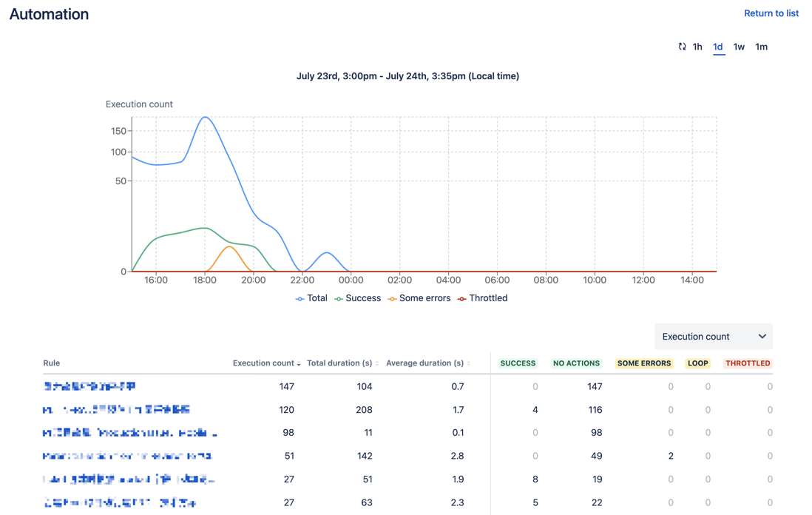Open the Execution count dropdown
Image resolution: width=812 pixels, height=515 pixels.
tap(714, 337)
